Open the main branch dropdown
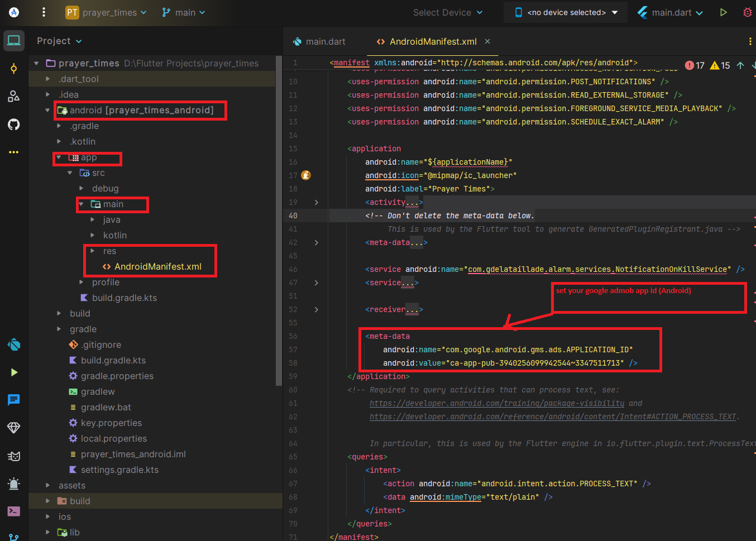The image size is (756, 541). [x=183, y=12]
